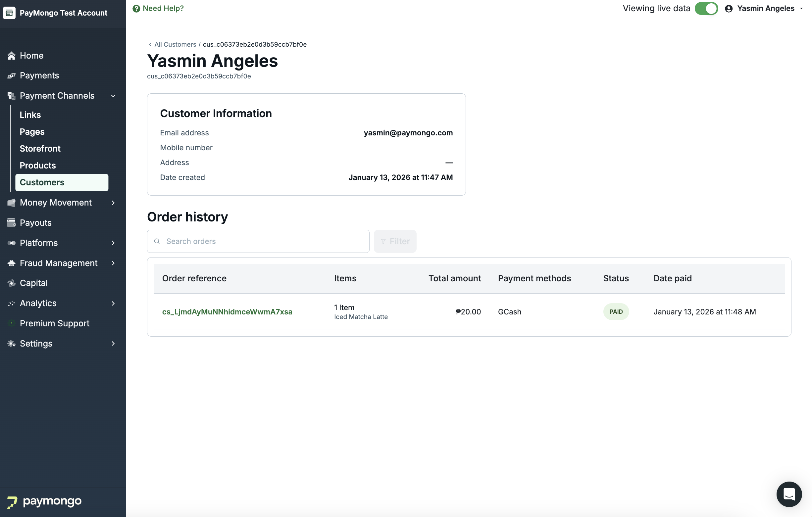Expand the Settings submenu arrow

coord(113,344)
